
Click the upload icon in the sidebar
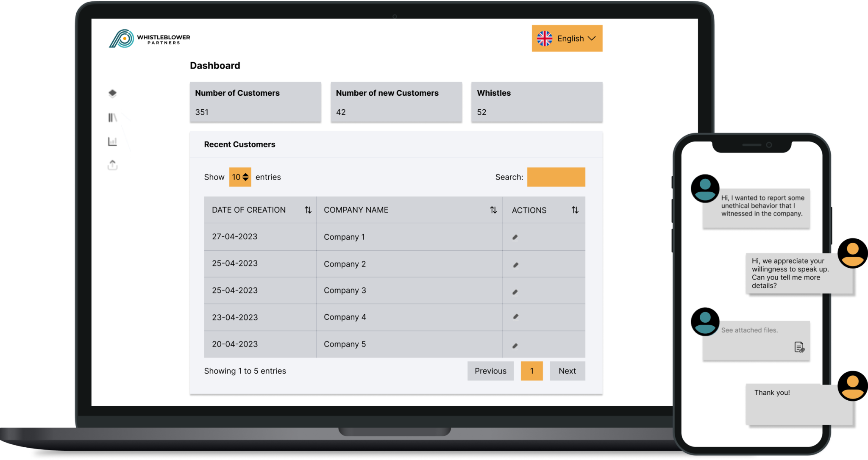coord(112,165)
